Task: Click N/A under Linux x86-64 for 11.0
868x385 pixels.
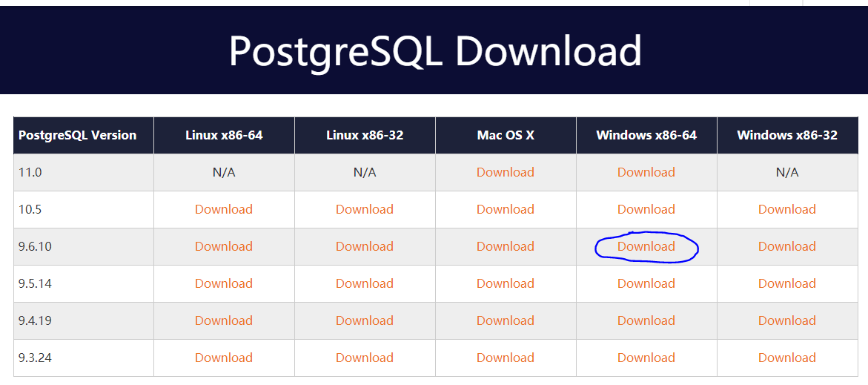Action: click(x=224, y=172)
